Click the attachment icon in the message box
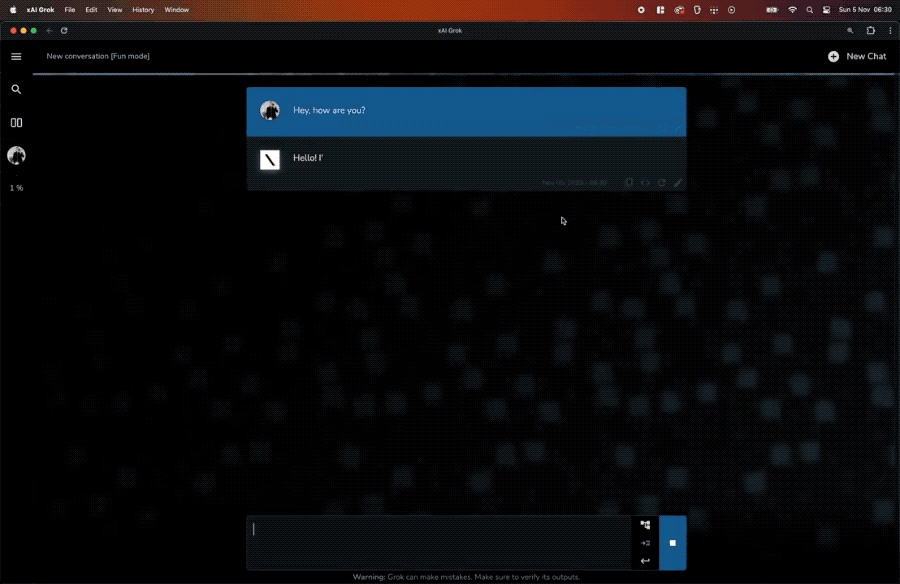 coord(644,524)
